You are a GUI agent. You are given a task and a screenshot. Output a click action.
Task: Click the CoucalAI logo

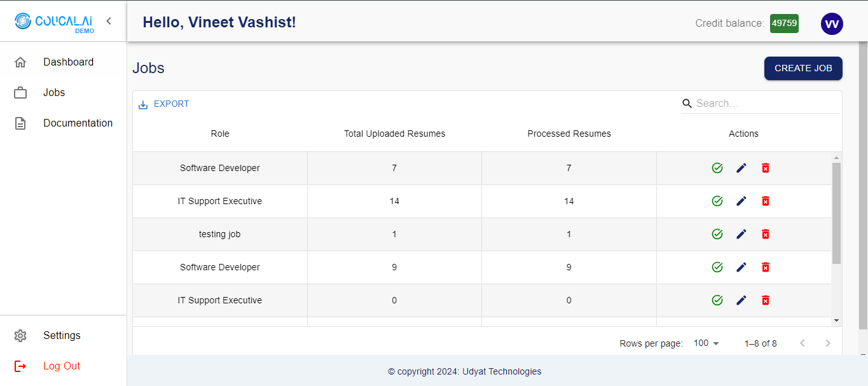pos(54,22)
